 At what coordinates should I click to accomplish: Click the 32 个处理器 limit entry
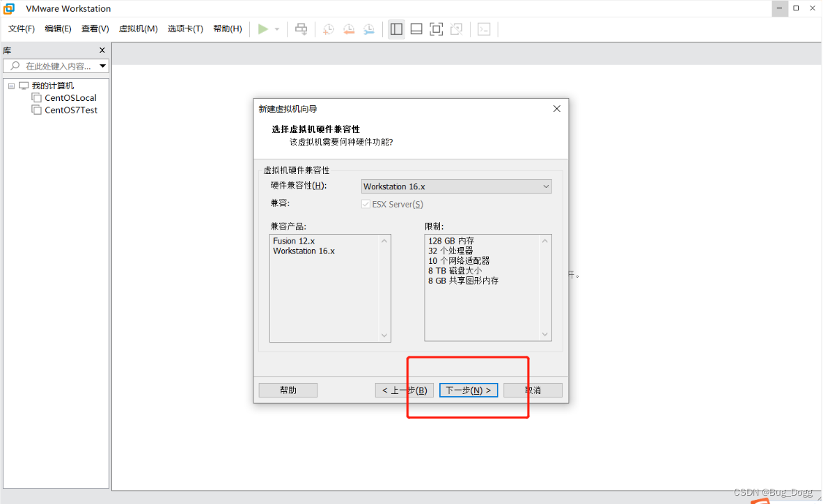pyautogui.click(x=450, y=251)
